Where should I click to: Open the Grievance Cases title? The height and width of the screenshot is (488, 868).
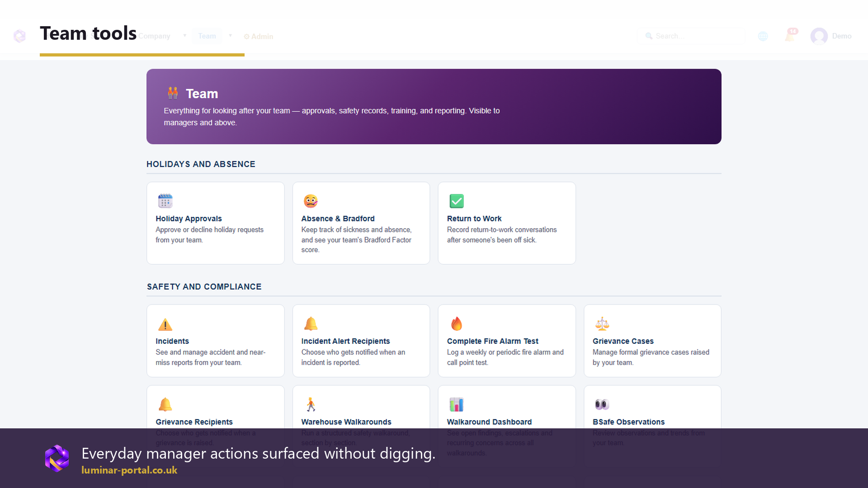click(x=623, y=341)
